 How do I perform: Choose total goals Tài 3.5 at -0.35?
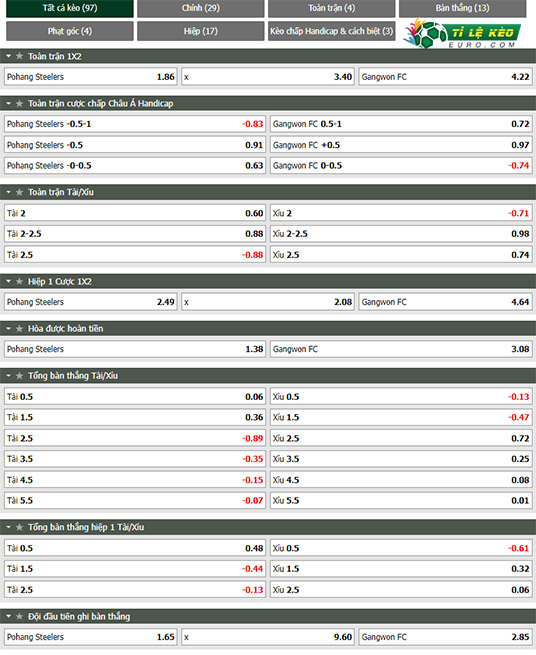pyautogui.click(x=135, y=459)
